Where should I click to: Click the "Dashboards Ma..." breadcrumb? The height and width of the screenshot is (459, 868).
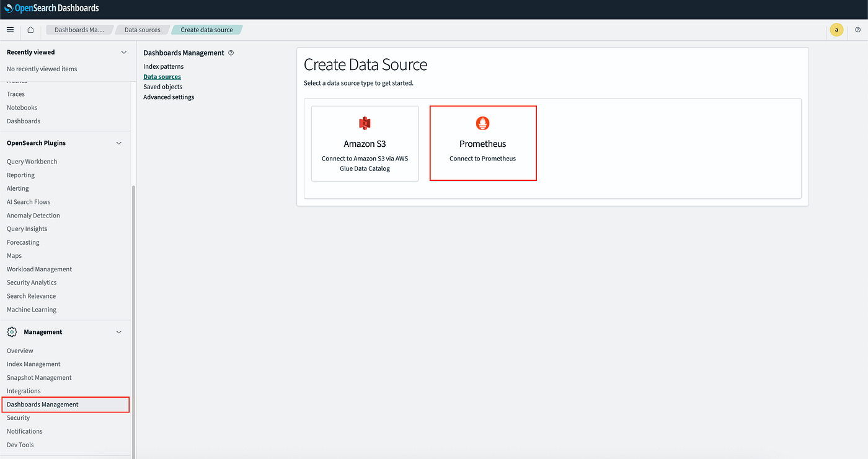coord(79,30)
